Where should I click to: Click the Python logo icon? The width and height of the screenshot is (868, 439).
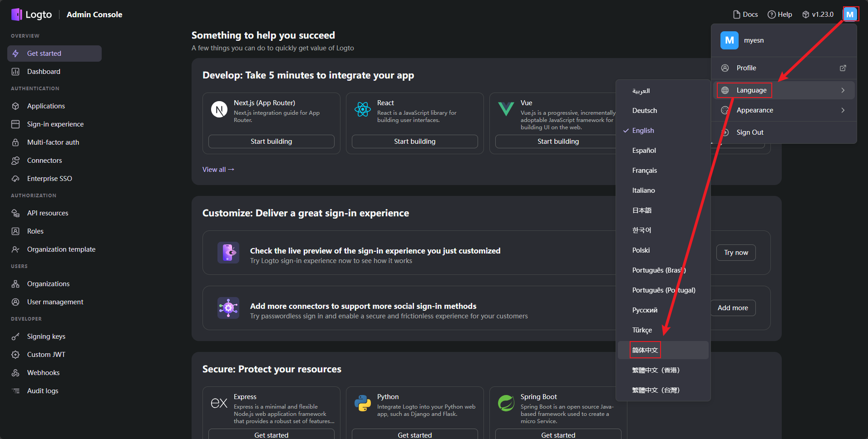coord(363,403)
